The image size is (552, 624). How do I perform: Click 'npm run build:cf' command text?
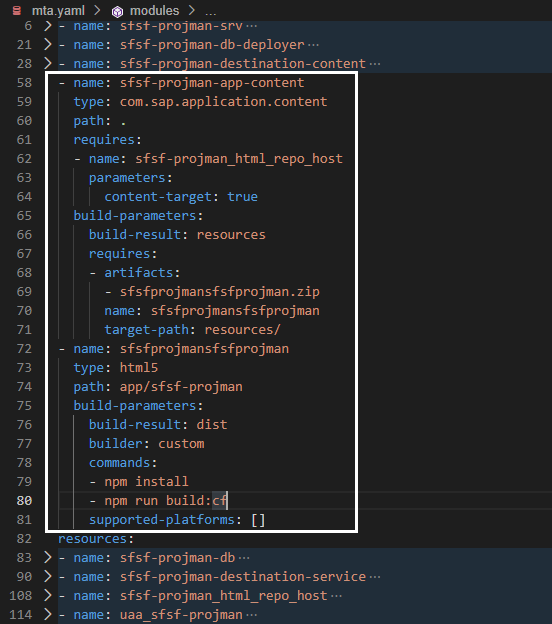(x=166, y=501)
